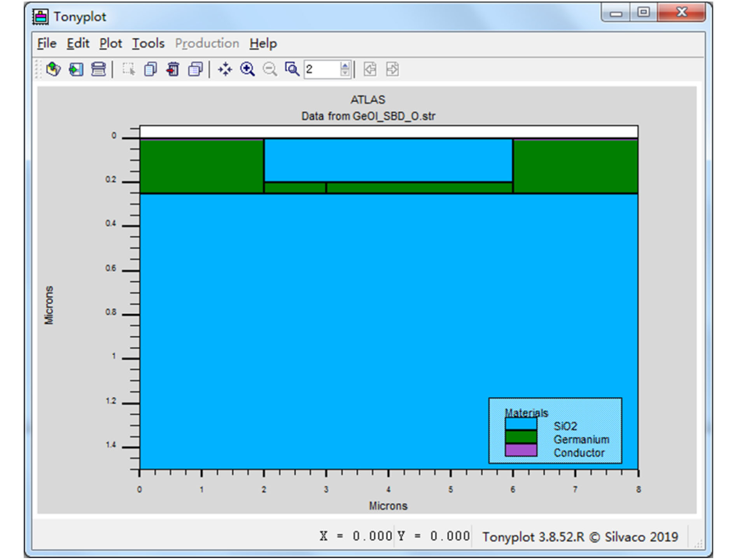735x560 pixels.
Task: Click the next plot arrow icon
Action: (392, 69)
